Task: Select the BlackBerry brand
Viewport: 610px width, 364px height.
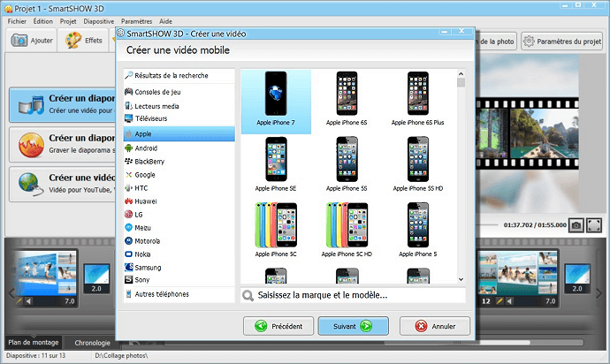Action: coord(179,162)
